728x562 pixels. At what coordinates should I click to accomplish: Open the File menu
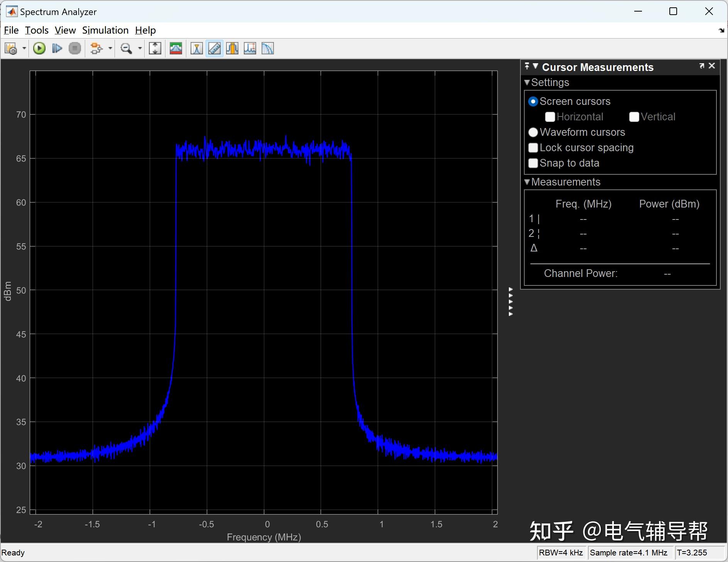(11, 30)
